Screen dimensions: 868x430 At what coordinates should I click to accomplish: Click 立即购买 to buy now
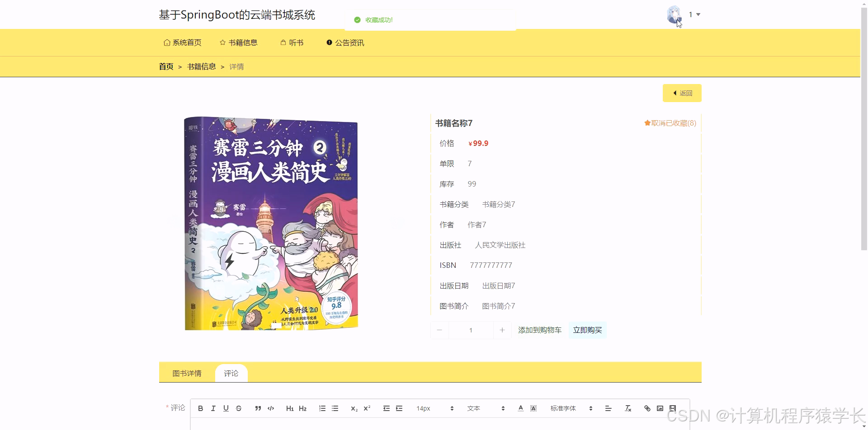coord(587,330)
